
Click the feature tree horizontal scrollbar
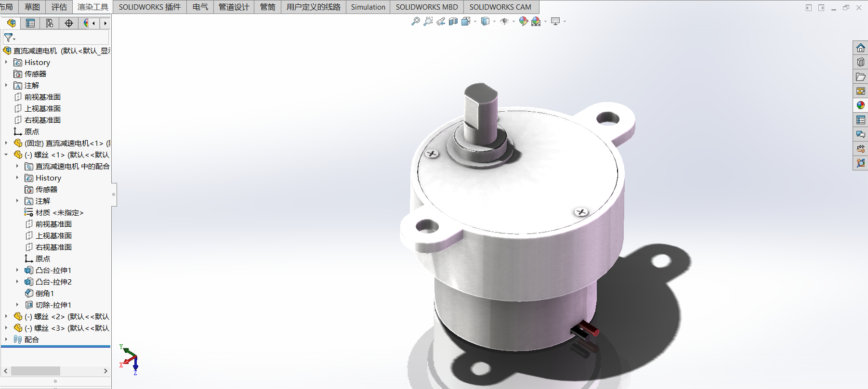pos(36,371)
